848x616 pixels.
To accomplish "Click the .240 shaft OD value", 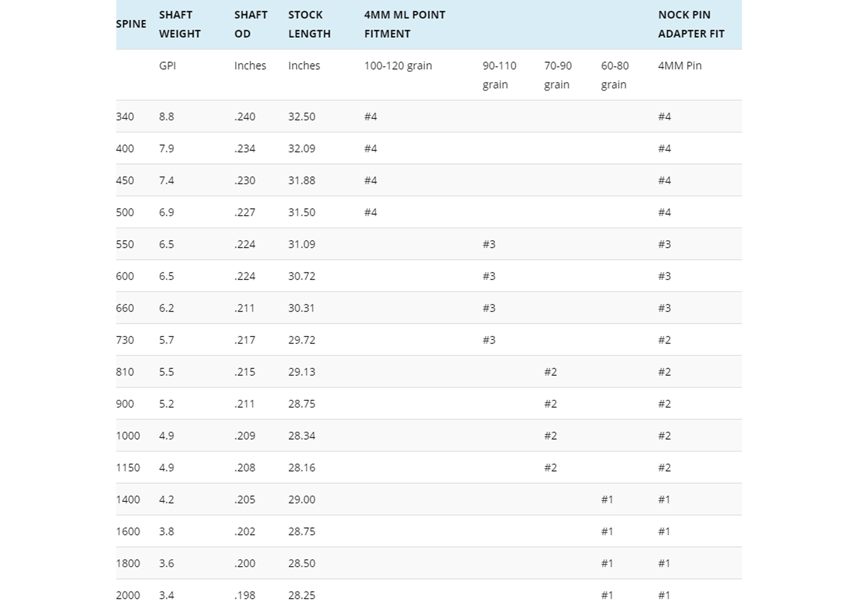I will [x=244, y=117].
